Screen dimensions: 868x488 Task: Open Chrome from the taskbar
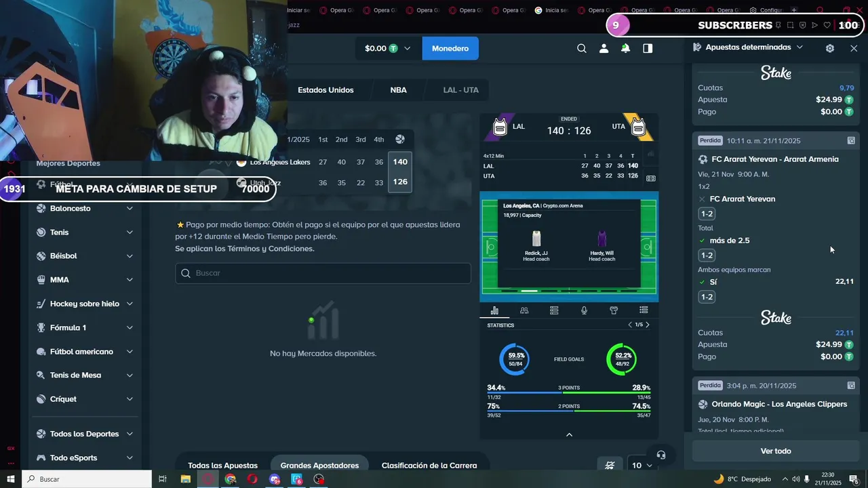pos(230,479)
